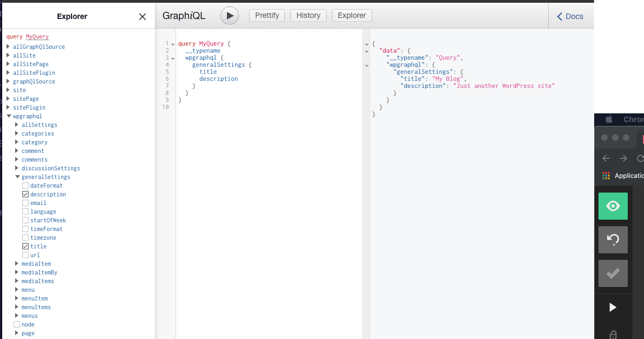The image size is (644, 339).
Task: Click '__typename' on line 2 of query
Action: [203, 50]
